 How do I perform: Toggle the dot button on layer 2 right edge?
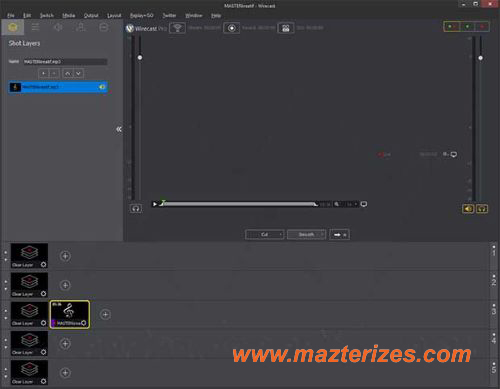pyautogui.click(x=494, y=276)
